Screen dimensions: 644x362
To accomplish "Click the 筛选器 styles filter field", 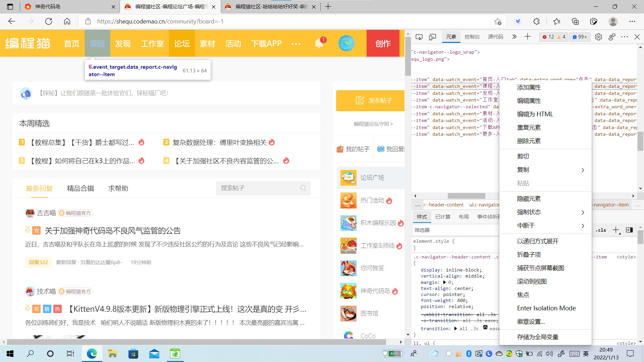I will [x=456, y=230].
